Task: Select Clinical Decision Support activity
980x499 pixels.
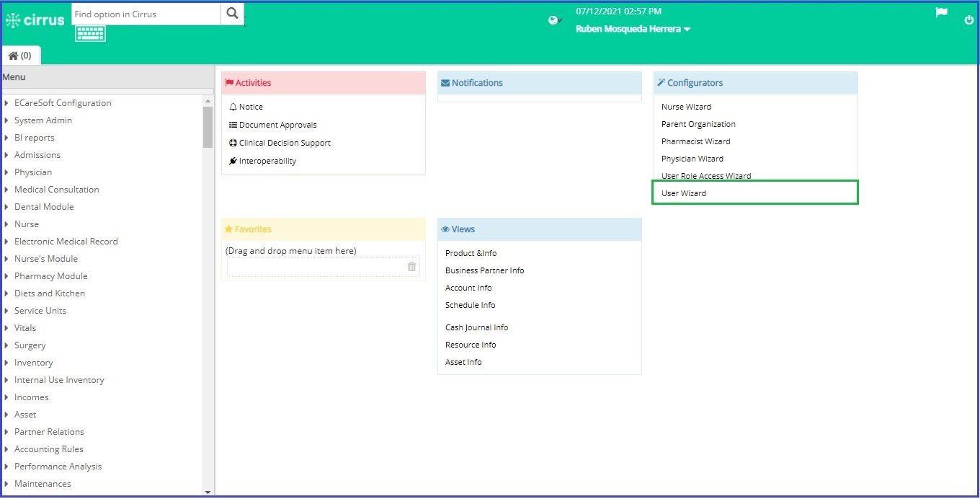Action: [x=280, y=143]
